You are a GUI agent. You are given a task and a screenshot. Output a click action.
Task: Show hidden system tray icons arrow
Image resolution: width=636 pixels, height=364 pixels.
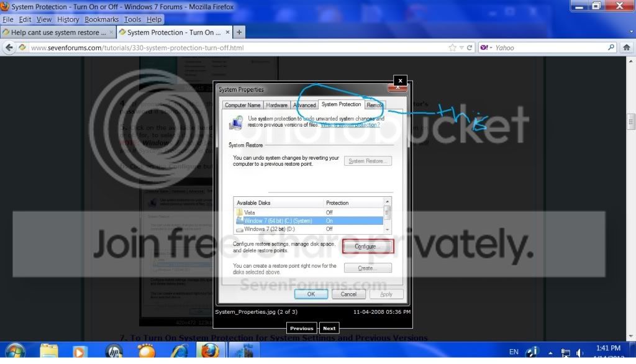click(550, 353)
